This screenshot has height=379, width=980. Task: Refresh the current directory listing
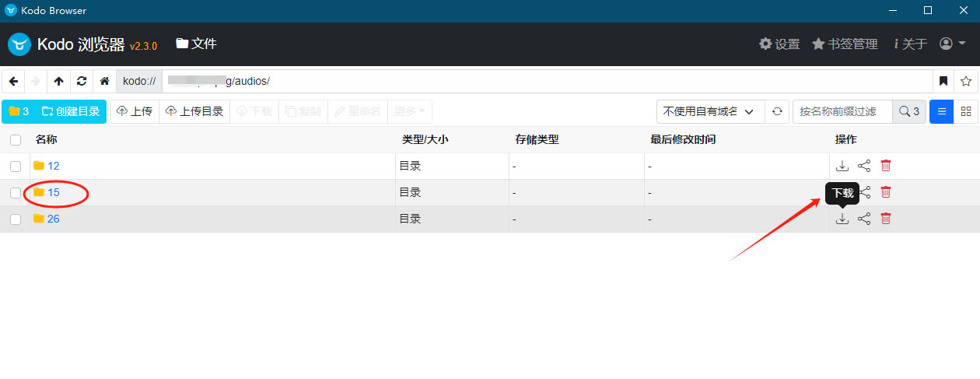tap(81, 81)
